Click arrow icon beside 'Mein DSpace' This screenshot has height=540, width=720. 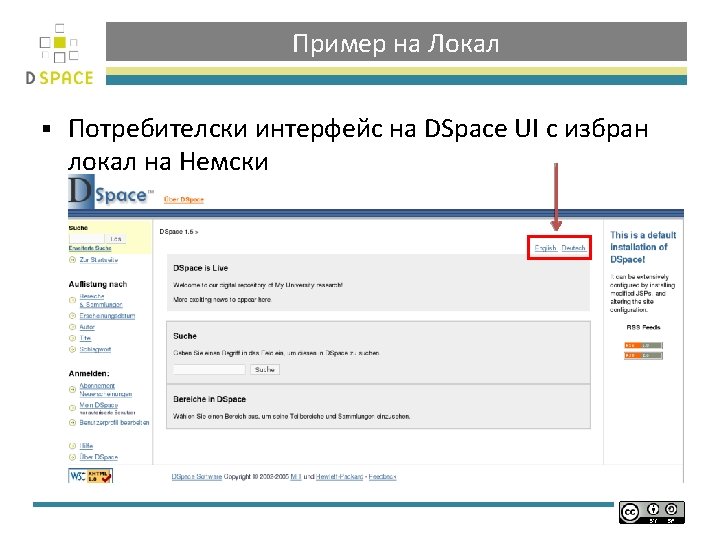point(72,408)
